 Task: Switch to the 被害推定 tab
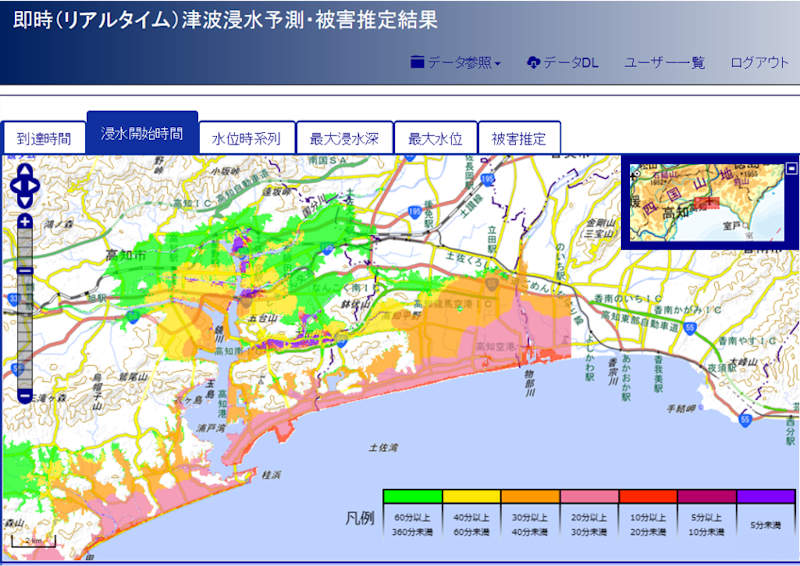[519, 138]
